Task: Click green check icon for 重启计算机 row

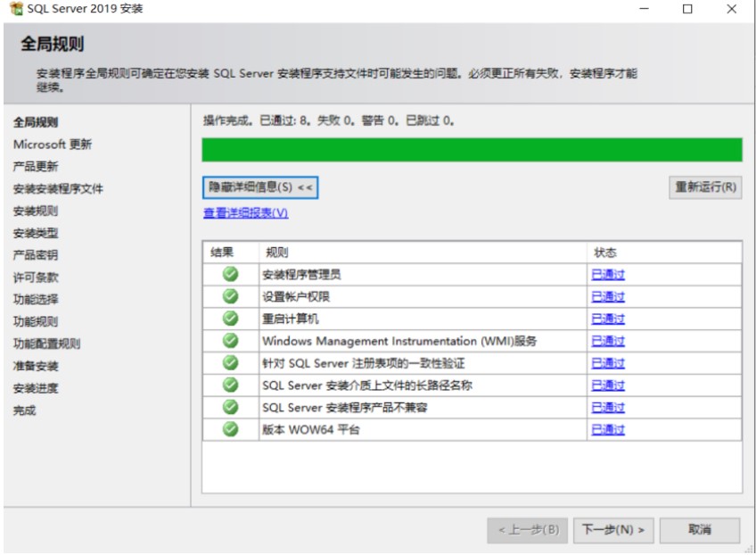Action: 231,318
